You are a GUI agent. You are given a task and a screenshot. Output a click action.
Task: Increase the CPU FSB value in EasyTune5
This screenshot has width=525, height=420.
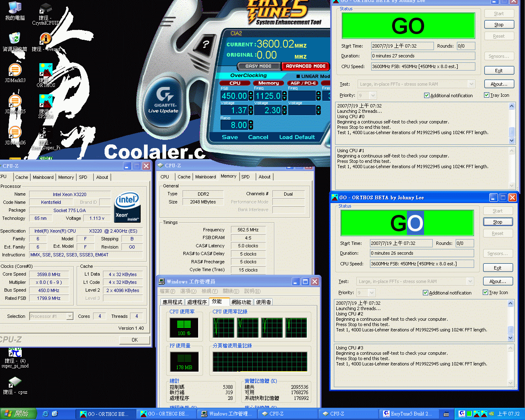coord(250,94)
